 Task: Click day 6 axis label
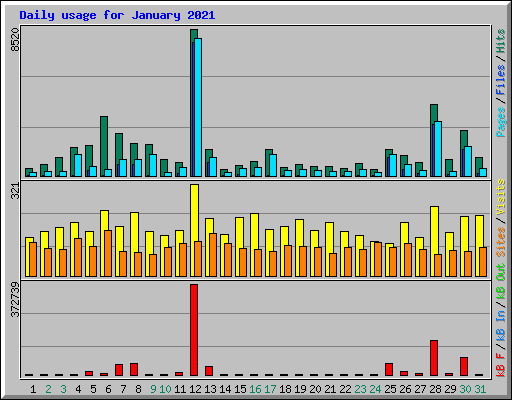(108, 389)
